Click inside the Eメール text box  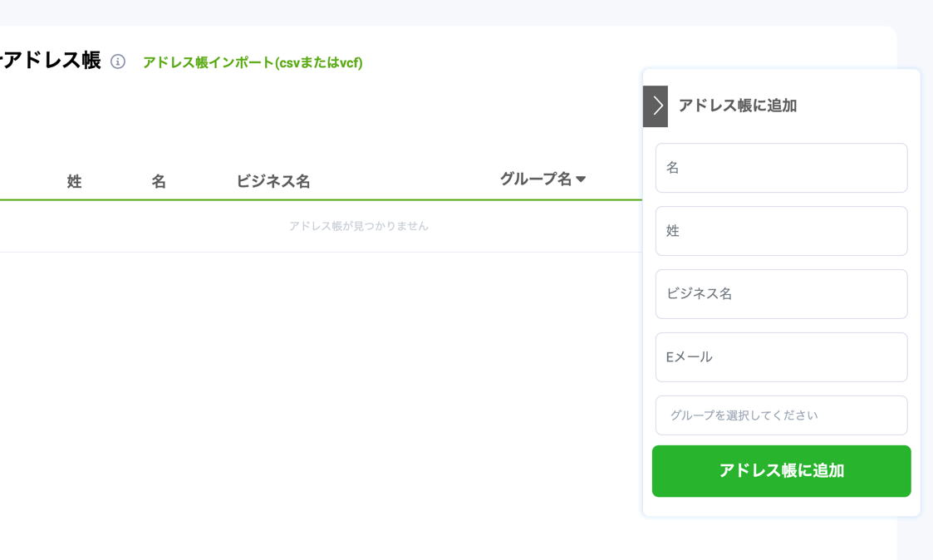780,356
